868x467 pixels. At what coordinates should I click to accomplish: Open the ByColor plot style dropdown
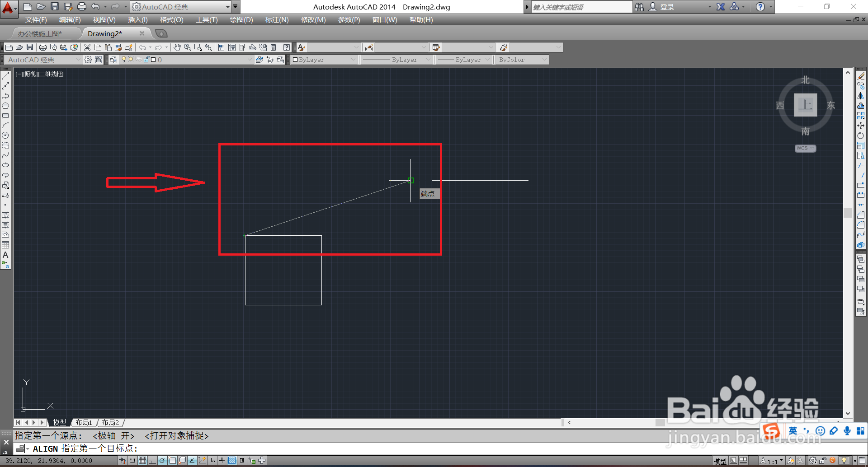tap(522, 60)
